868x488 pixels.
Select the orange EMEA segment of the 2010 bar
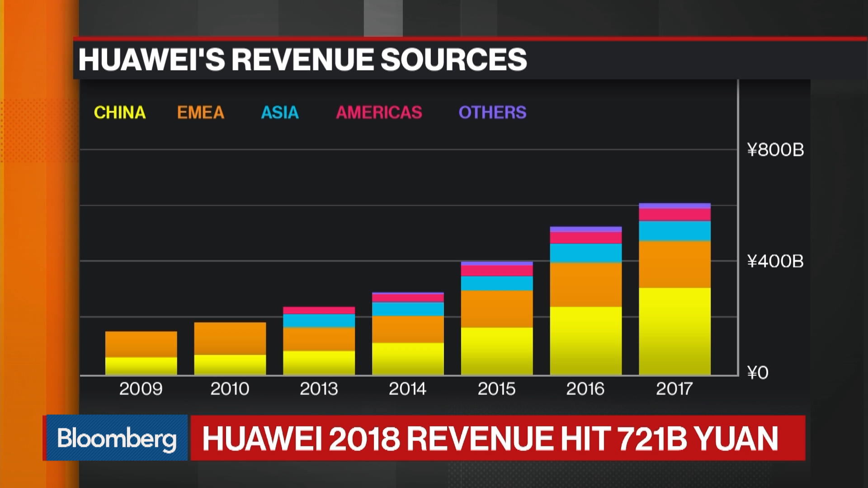230,338
